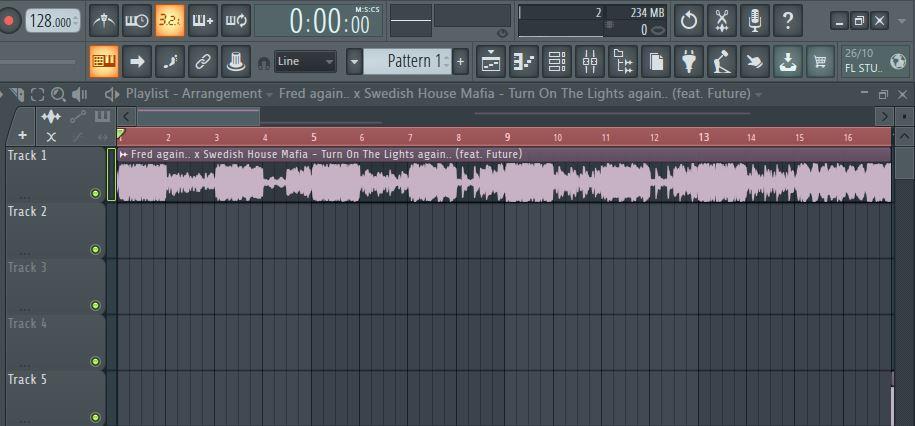The height and width of the screenshot is (426, 915).
Task: Mute Track 1 using its green dot
Action: click(96, 194)
